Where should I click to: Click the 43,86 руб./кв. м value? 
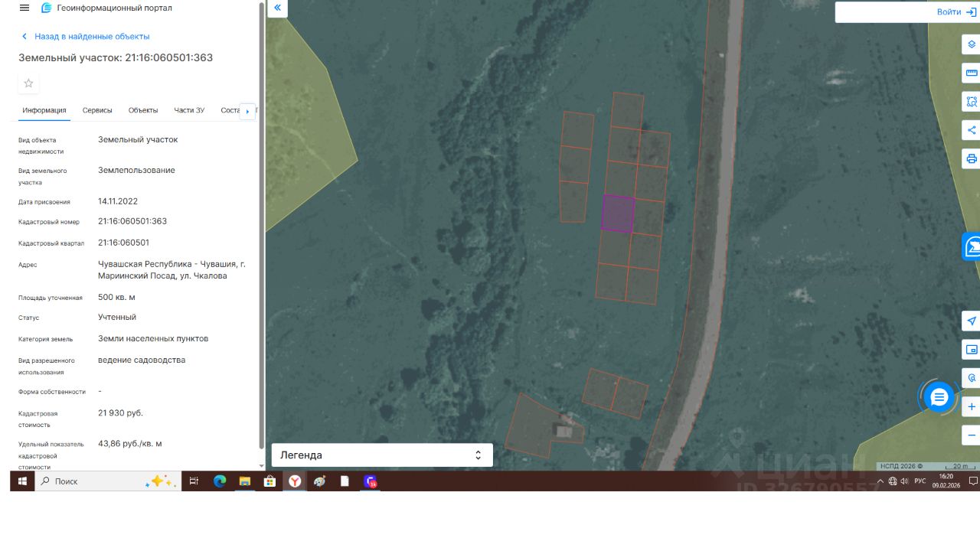pos(130,444)
